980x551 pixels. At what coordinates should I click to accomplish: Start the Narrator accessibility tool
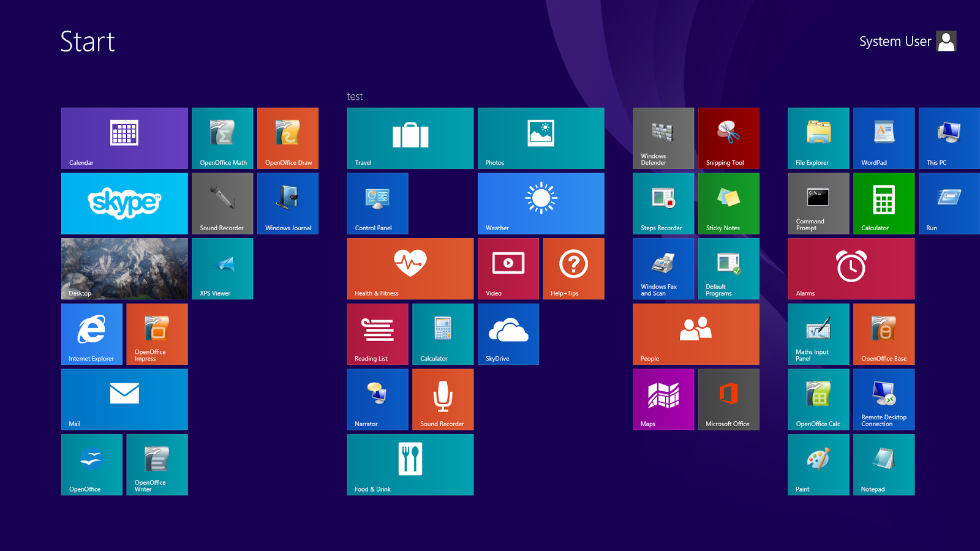coord(377,399)
